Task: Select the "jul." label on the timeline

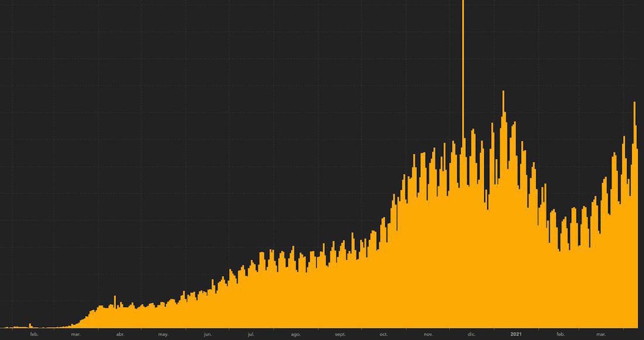Action: click(x=251, y=334)
